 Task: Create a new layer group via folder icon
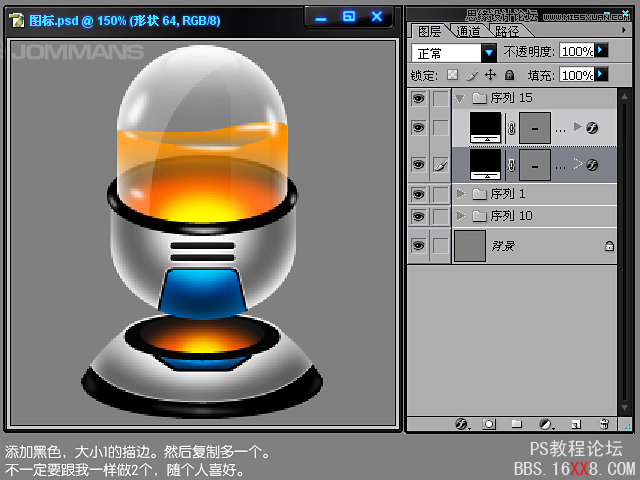click(517, 424)
